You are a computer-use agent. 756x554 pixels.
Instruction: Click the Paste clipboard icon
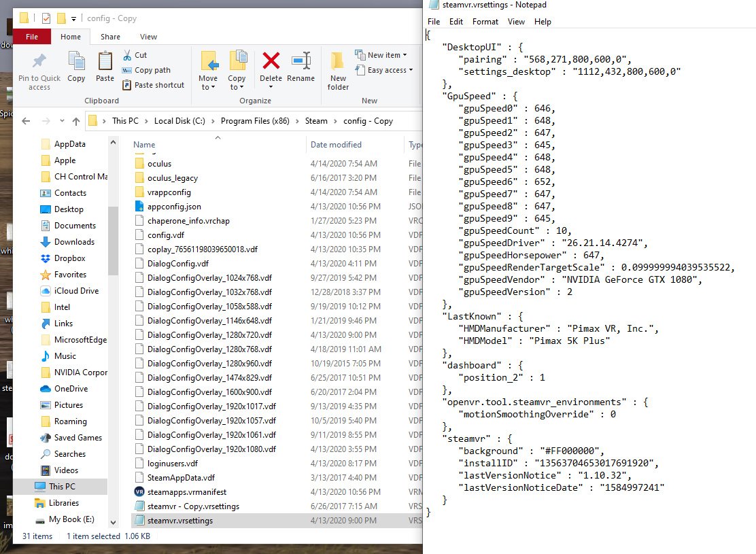105,61
